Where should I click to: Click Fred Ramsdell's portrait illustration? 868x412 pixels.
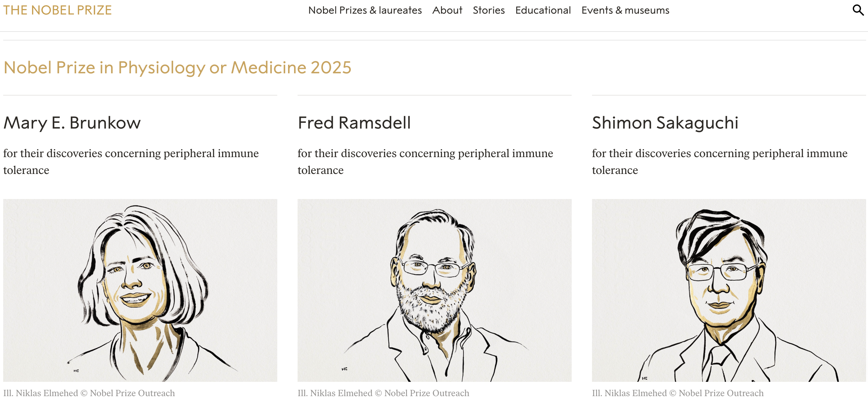point(434,290)
